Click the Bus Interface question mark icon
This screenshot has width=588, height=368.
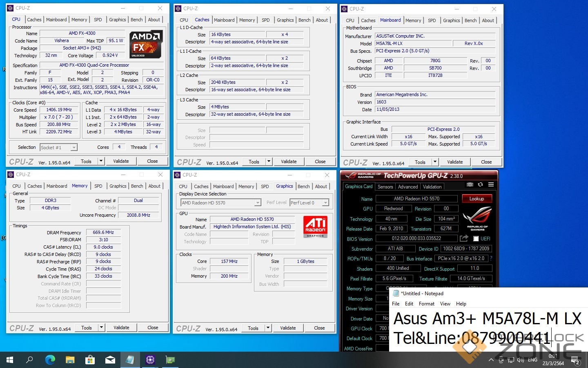click(491, 258)
